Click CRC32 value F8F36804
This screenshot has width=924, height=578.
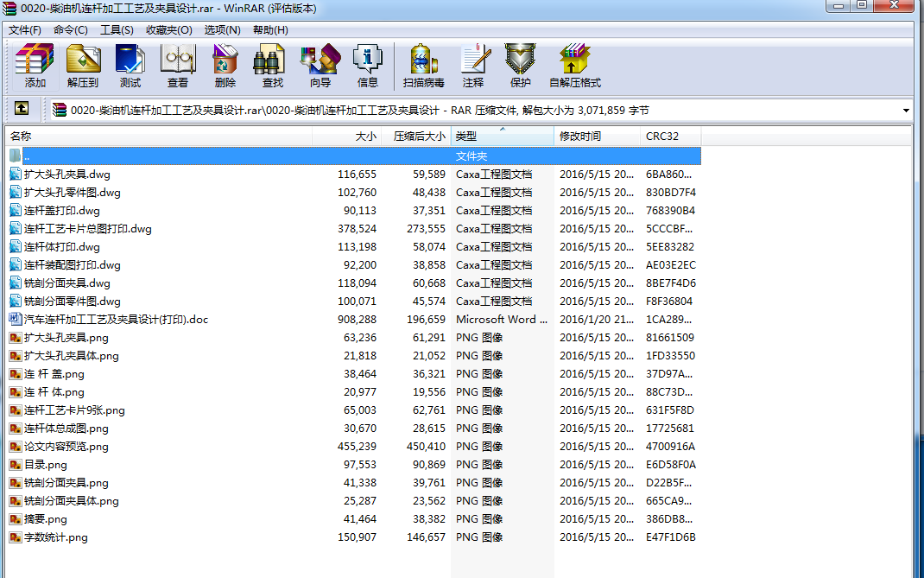click(x=669, y=302)
